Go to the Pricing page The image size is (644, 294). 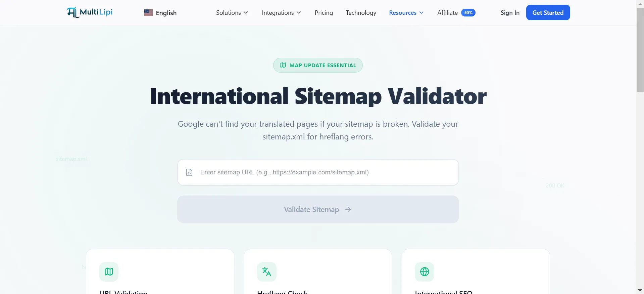pos(324,13)
